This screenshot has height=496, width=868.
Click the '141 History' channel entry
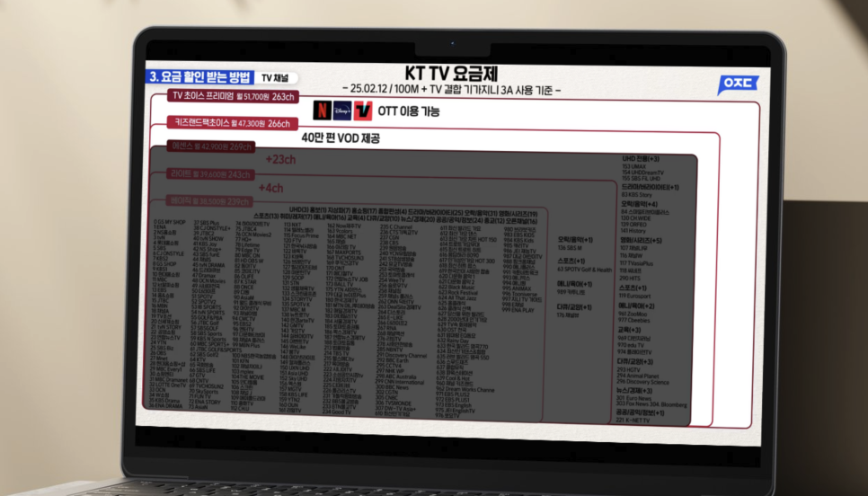click(633, 231)
